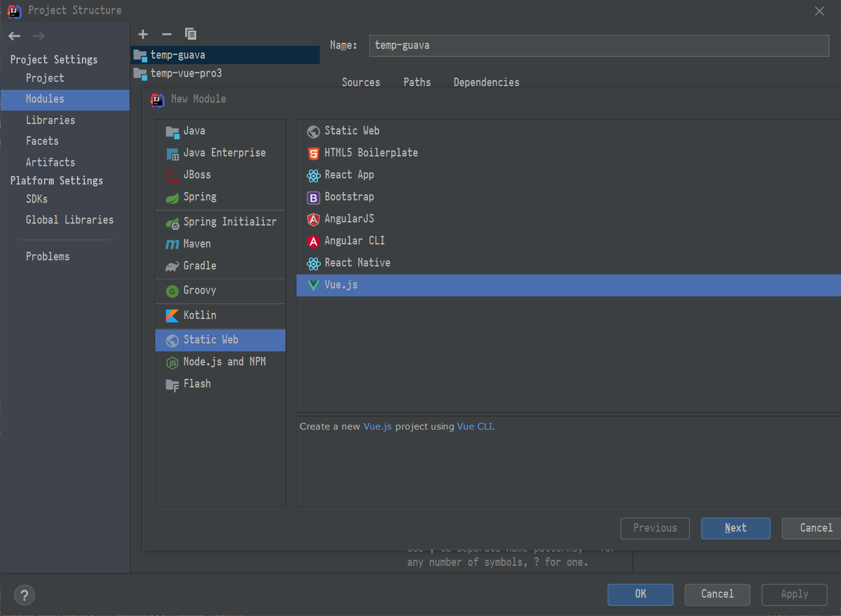Viewport: 841px width, 616px height.
Task: Click the Bootstrap icon
Action: pos(314,197)
